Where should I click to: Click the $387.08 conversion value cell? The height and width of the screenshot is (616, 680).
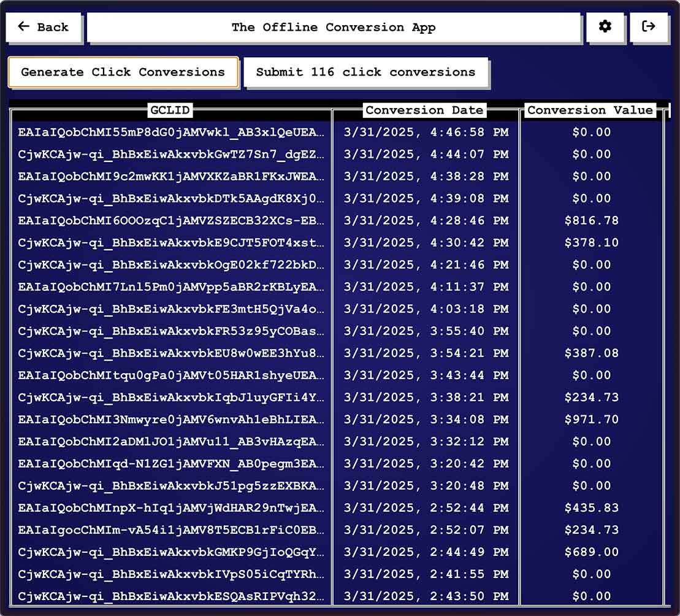[x=591, y=353]
